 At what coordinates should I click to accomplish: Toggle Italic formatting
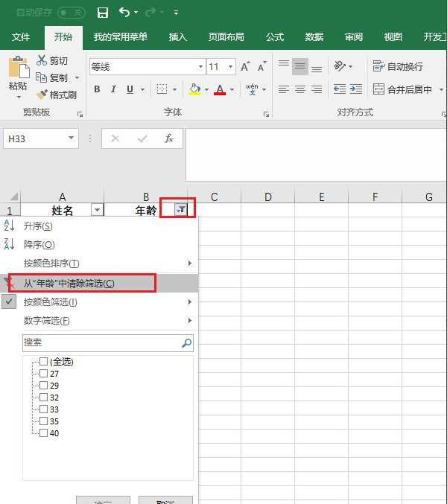113,89
